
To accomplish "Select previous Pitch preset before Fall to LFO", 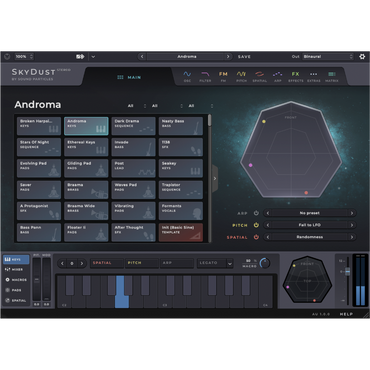I will (x=268, y=225).
